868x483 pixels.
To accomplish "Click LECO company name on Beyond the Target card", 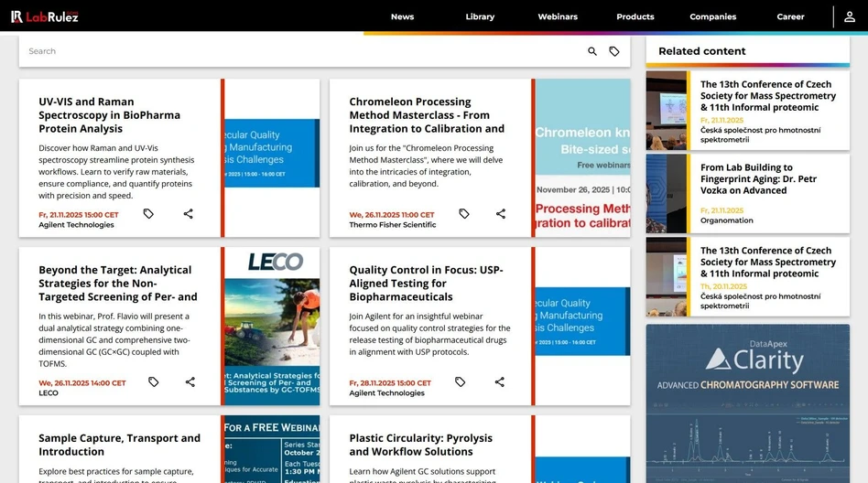I will (49, 392).
